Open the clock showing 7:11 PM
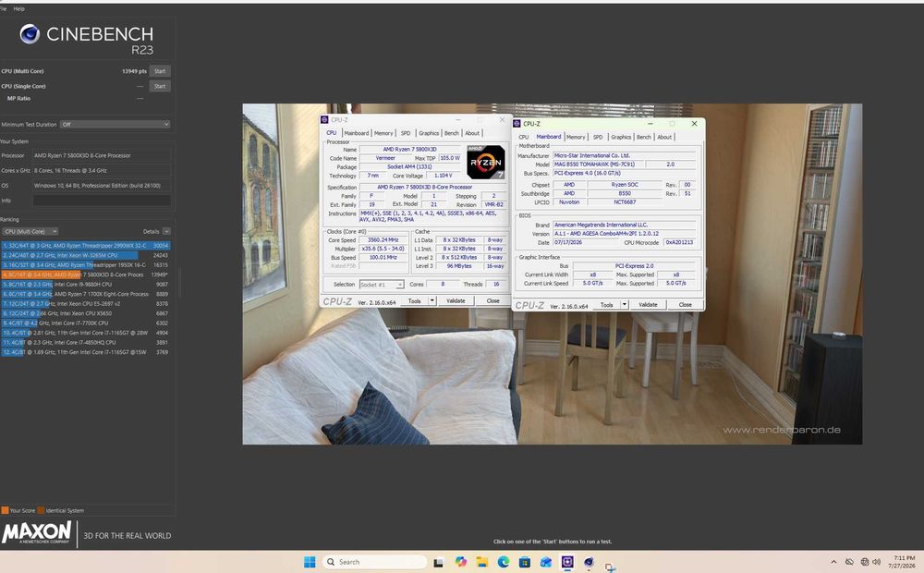Viewport: 924px width, 573px height. point(902,562)
